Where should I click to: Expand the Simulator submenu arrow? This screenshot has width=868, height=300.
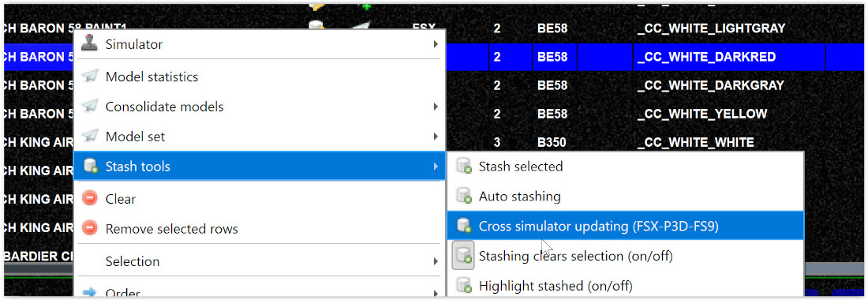436,44
